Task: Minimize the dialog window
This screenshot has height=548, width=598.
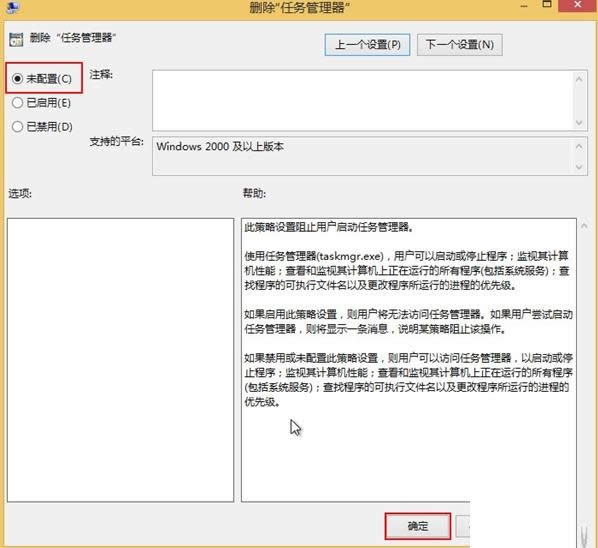Action: (524, 5)
